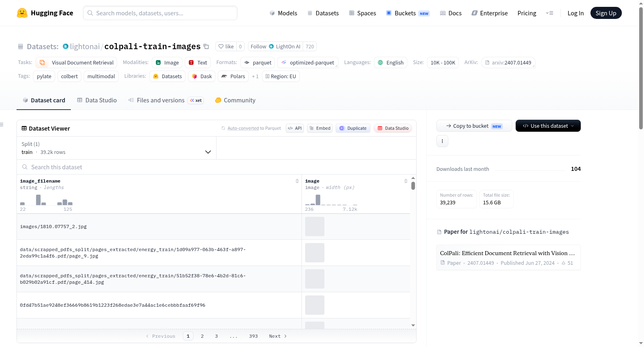Click the lightonai owner link
Image resolution: width=644 pixels, height=347 pixels.
pyautogui.click(x=85, y=46)
